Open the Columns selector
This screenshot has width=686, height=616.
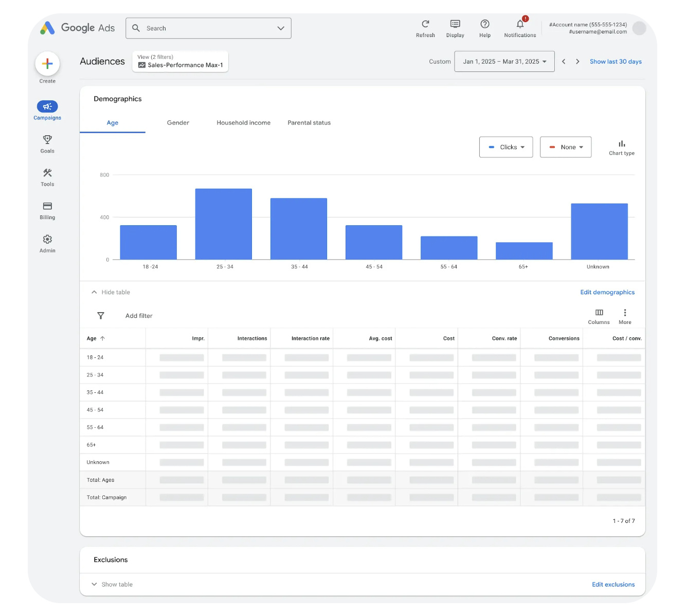tap(599, 313)
